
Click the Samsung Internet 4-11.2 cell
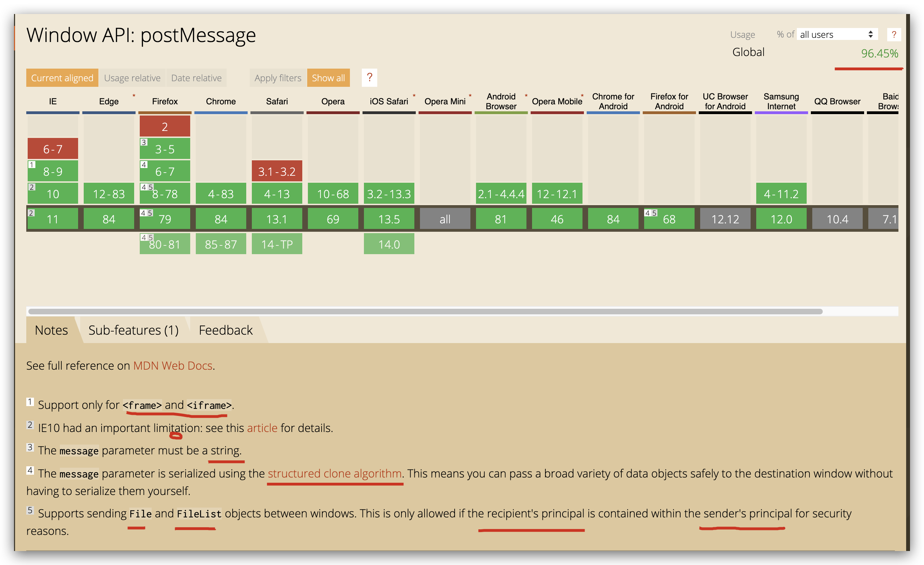781,193
